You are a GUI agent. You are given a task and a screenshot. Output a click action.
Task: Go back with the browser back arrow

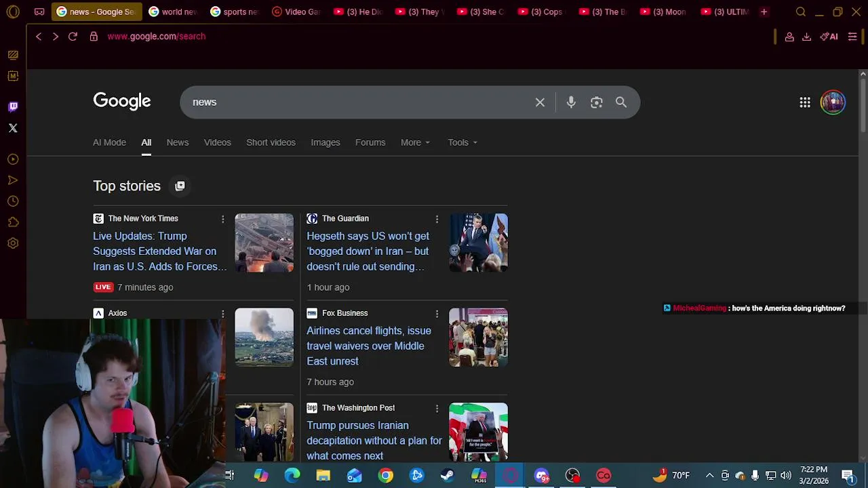point(39,37)
